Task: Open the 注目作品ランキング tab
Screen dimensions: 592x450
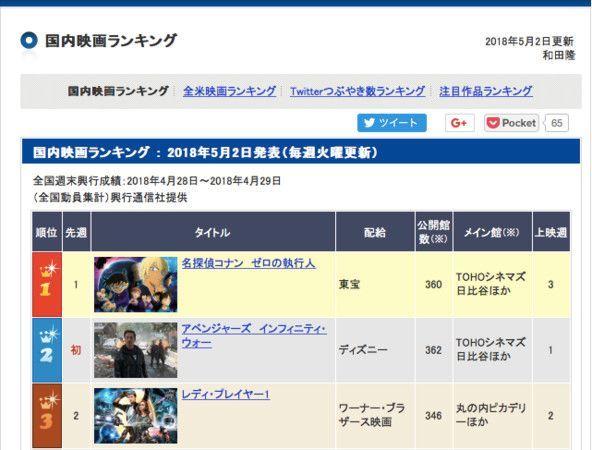Action: click(x=486, y=91)
